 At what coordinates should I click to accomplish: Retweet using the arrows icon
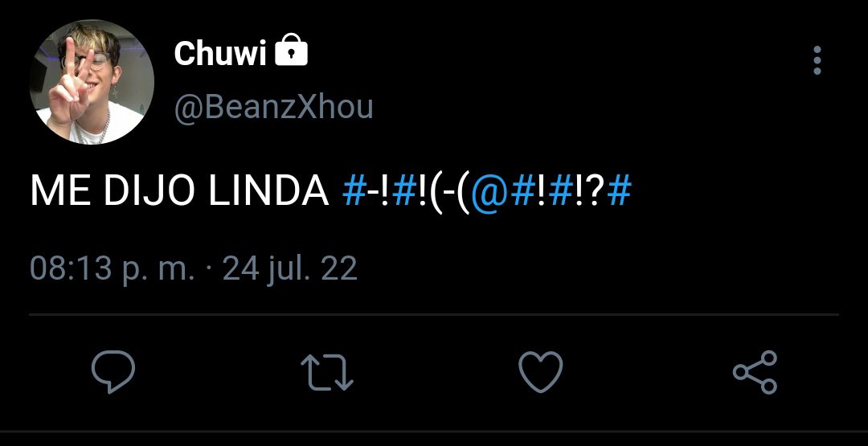(x=326, y=372)
